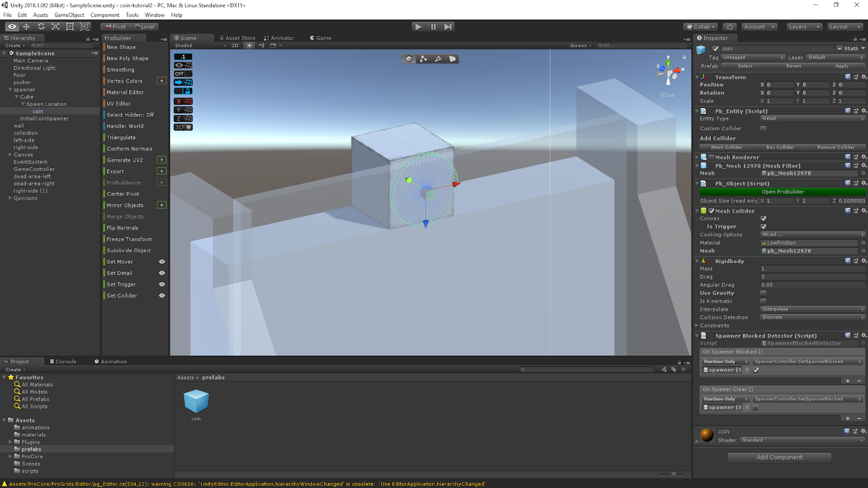The height and width of the screenshot is (488, 868).
Task: Toggle Use Gravity in Rigidbody section
Action: coord(763,293)
